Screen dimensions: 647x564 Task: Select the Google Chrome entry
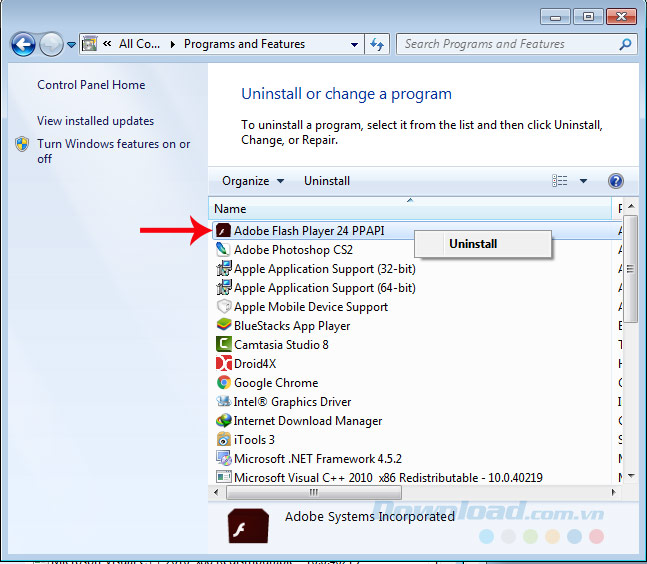(x=276, y=383)
